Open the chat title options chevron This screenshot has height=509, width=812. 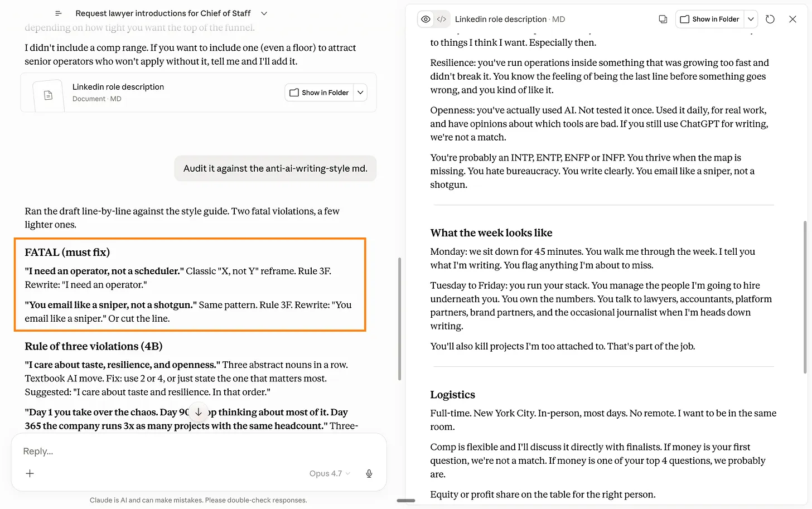point(264,13)
